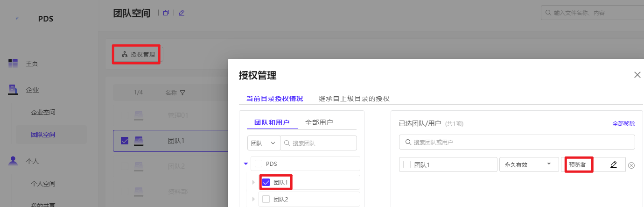
Task: Check 团队2 in the dialog team tree
Action: point(266,199)
